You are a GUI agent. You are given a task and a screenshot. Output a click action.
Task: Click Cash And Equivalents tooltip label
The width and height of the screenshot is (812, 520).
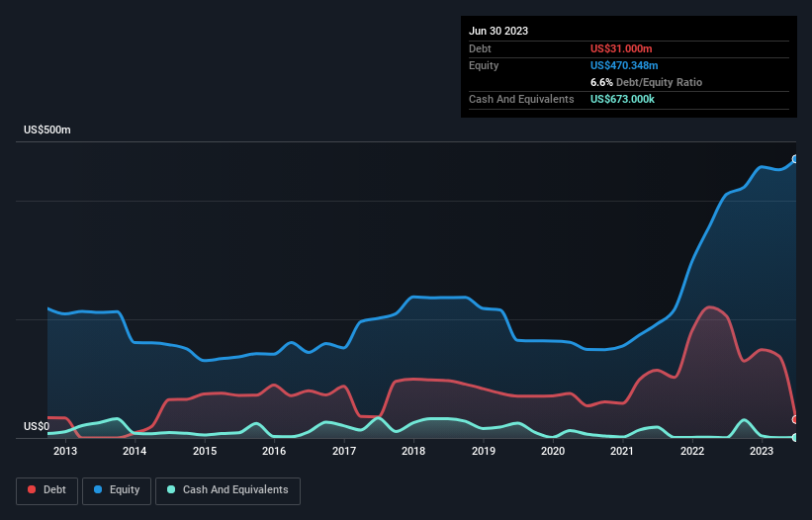pos(521,99)
